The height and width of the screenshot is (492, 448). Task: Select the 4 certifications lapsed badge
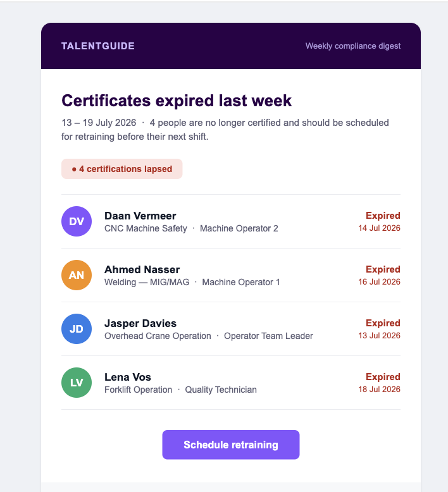point(122,169)
